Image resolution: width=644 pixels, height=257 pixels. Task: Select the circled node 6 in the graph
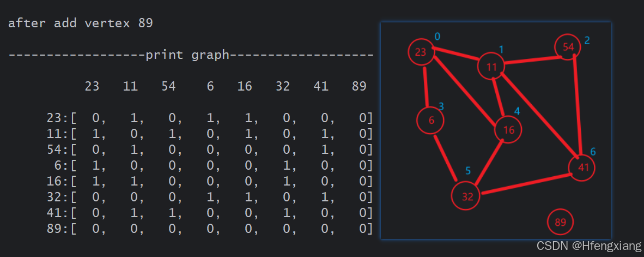click(x=431, y=121)
